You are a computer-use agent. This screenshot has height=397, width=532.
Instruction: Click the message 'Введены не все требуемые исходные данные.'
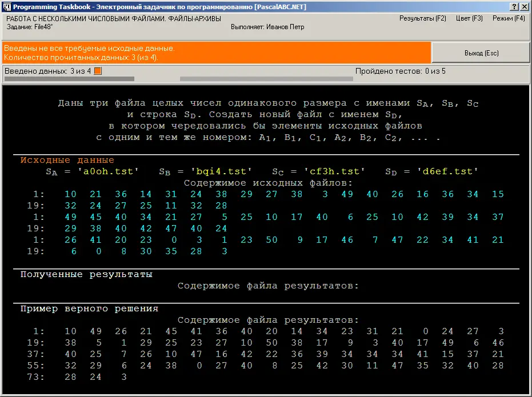tap(89, 49)
